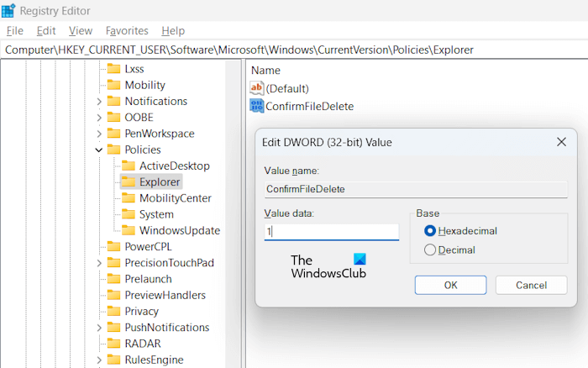Viewport: 588px width, 368px height.
Task: Select the PenWorkspace folder icon
Action: pos(114,134)
